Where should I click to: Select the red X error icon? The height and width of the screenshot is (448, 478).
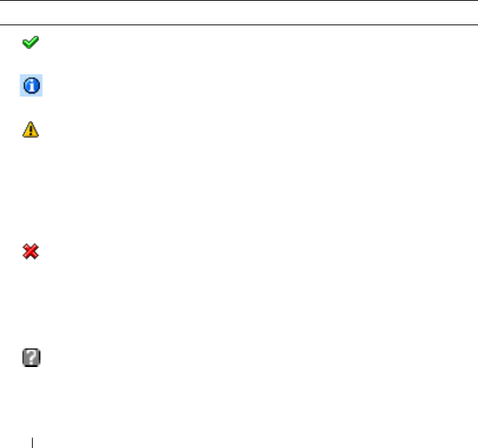30,251
